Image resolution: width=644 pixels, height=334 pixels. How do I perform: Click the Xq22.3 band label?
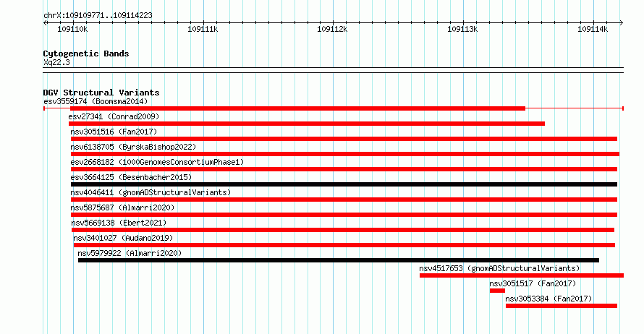click(56, 62)
